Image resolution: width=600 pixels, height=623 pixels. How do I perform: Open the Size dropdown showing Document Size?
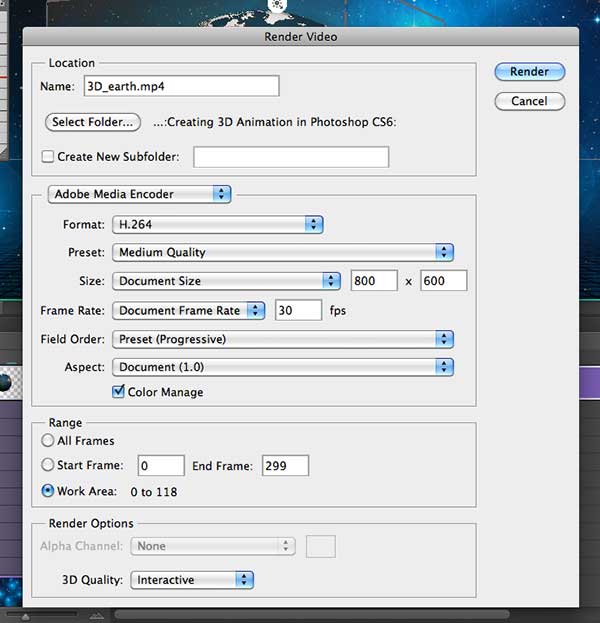click(x=226, y=281)
